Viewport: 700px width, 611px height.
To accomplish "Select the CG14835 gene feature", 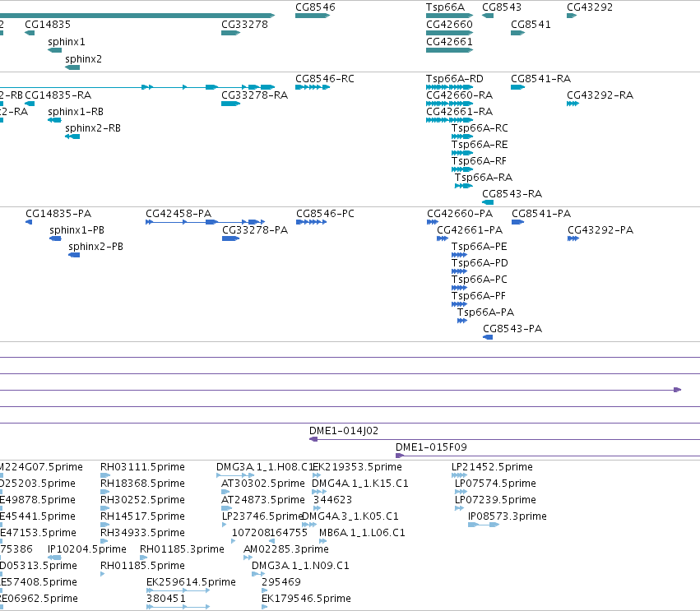I will click(x=30, y=33).
